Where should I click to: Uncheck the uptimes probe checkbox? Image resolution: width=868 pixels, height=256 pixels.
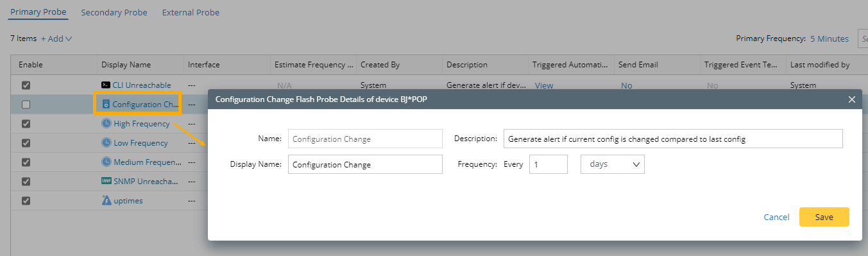click(26, 201)
